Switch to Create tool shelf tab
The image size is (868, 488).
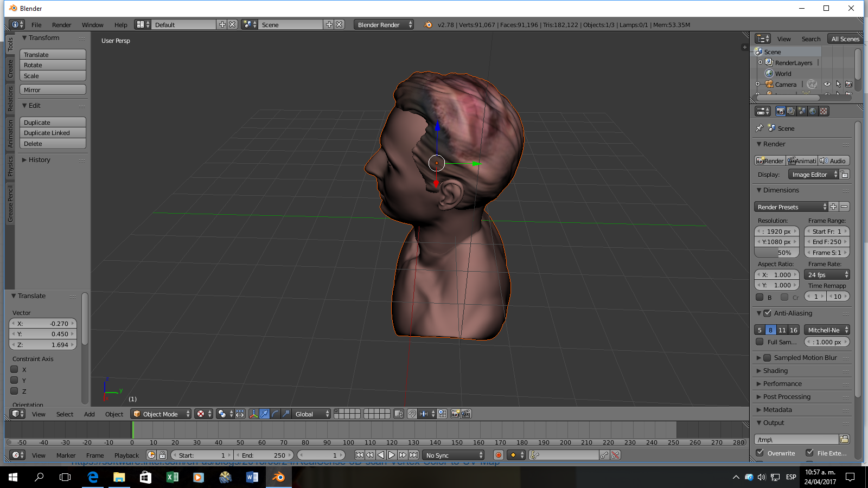click(10, 68)
